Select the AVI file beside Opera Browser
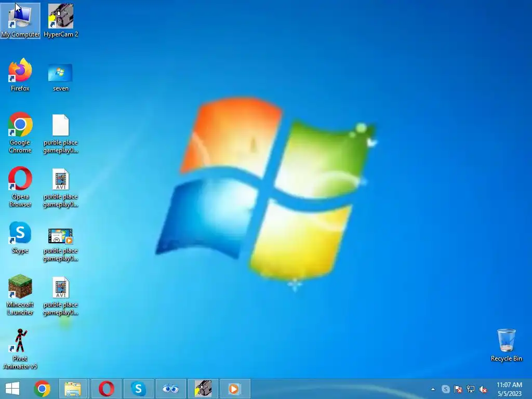 61,188
